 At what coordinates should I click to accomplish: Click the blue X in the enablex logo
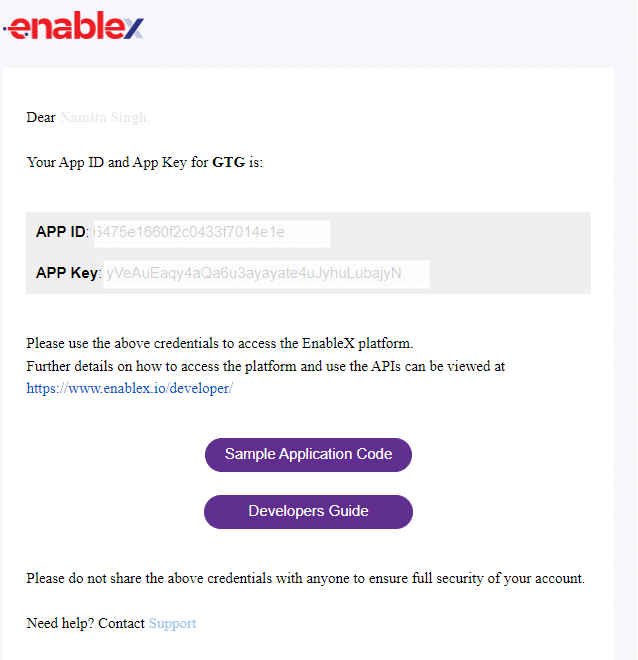[x=133, y=29]
